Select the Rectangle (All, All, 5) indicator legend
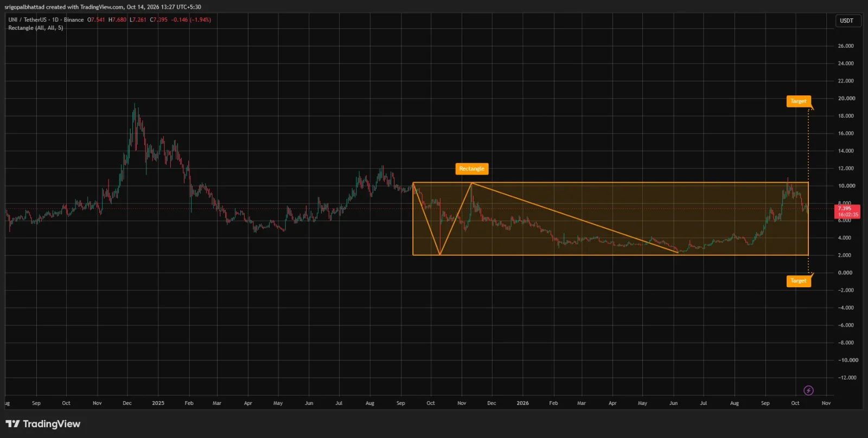The width and height of the screenshot is (868, 438). click(36, 28)
